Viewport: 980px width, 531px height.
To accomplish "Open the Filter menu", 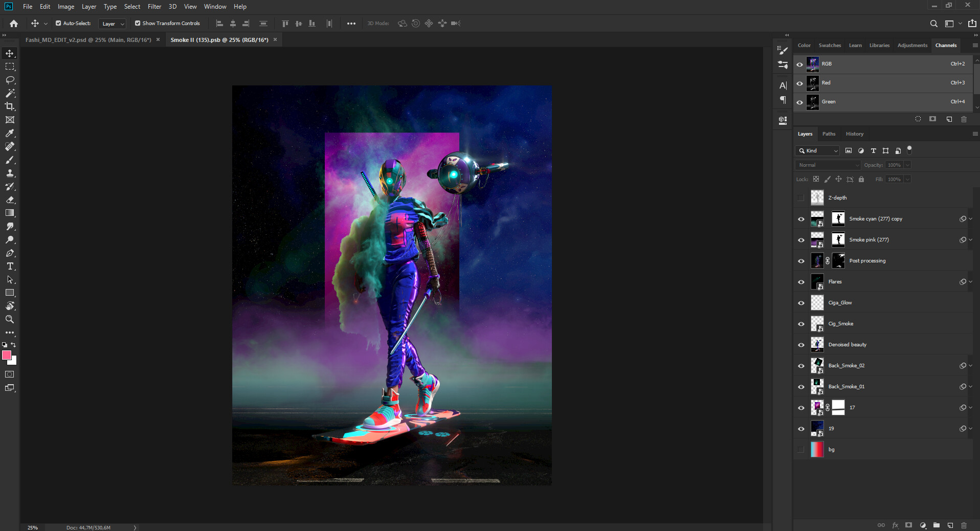I will click(x=154, y=7).
